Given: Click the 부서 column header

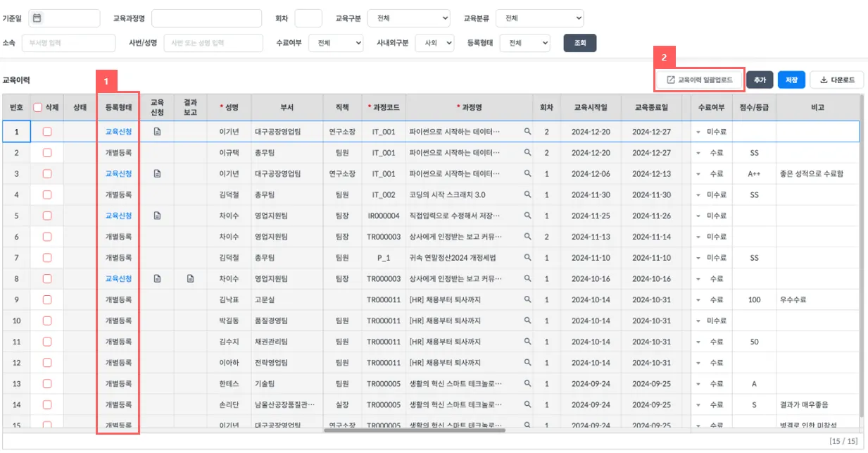Looking at the screenshot, I should click(x=287, y=108).
